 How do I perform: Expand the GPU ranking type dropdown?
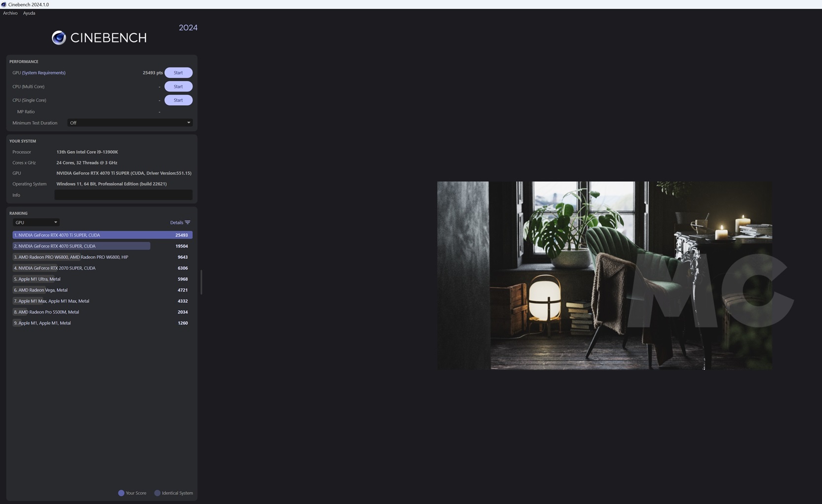pyautogui.click(x=36, y=222)
